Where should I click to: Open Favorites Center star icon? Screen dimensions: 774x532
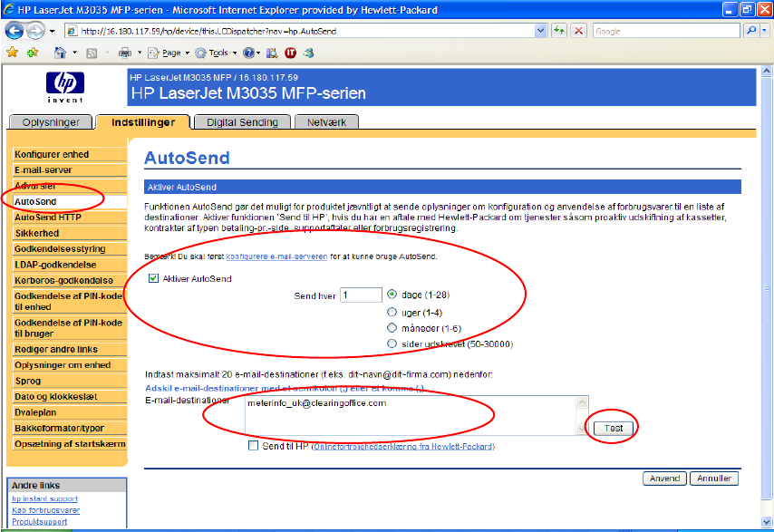click(x=12, y=53)
